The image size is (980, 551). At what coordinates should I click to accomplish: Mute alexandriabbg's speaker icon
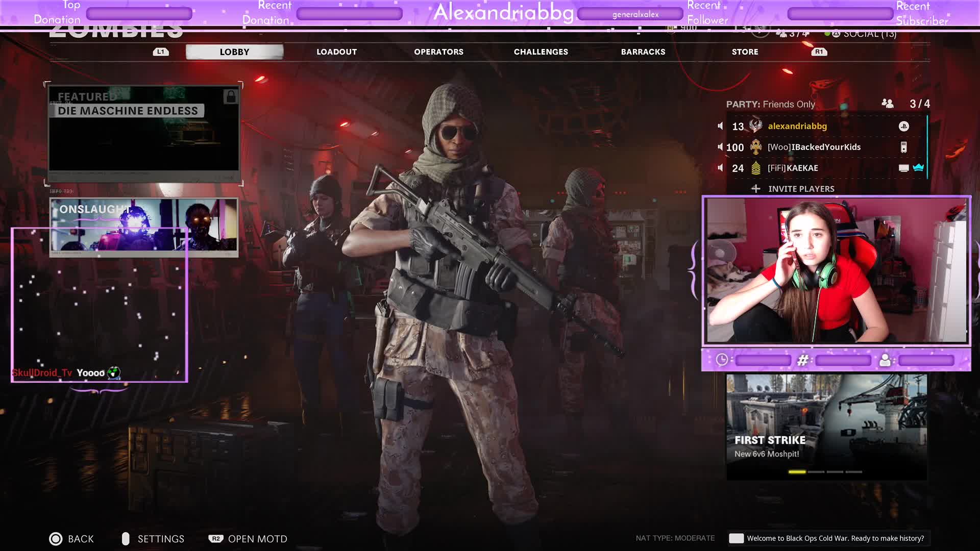720,126
